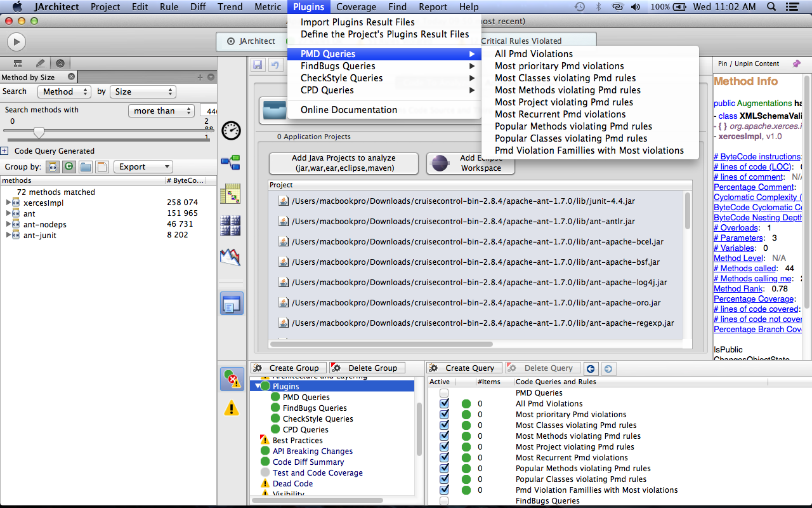Click the yellow warning triangle sidebar icon
Viewport: 812px width, 508px height.
[x=232, y=408]
